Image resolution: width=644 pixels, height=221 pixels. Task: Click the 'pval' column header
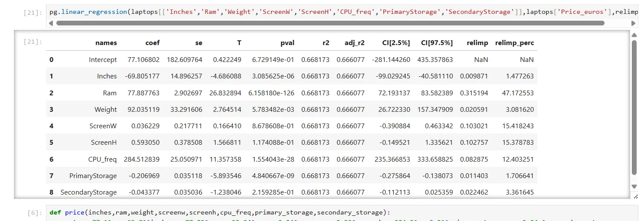[x=288, y=42]
